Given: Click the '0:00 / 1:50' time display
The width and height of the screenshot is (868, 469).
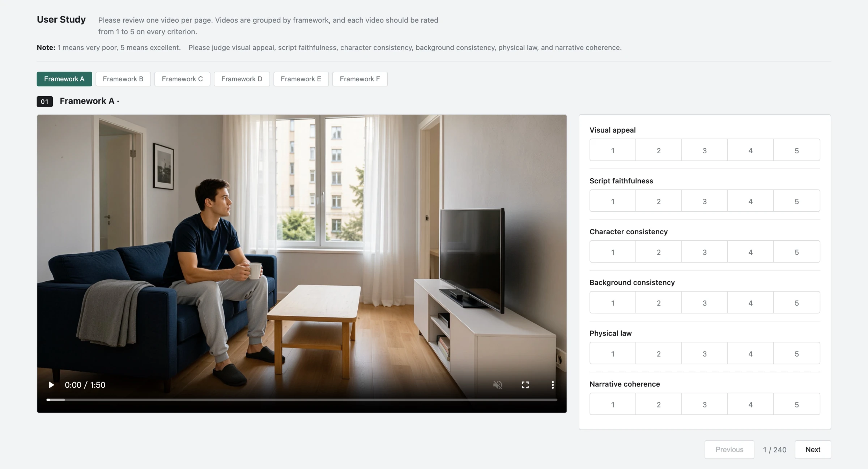Looking at the screenshot, I should click(85, 385).
